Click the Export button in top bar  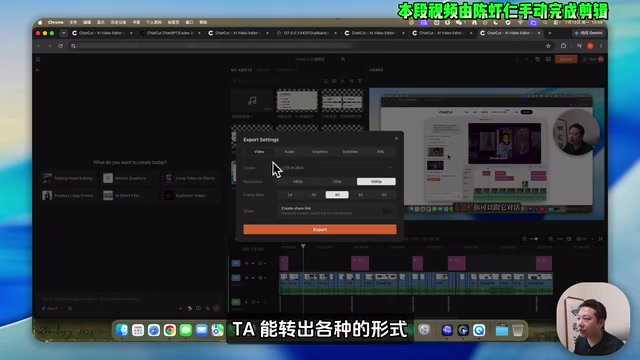click(x=566, y=60)
